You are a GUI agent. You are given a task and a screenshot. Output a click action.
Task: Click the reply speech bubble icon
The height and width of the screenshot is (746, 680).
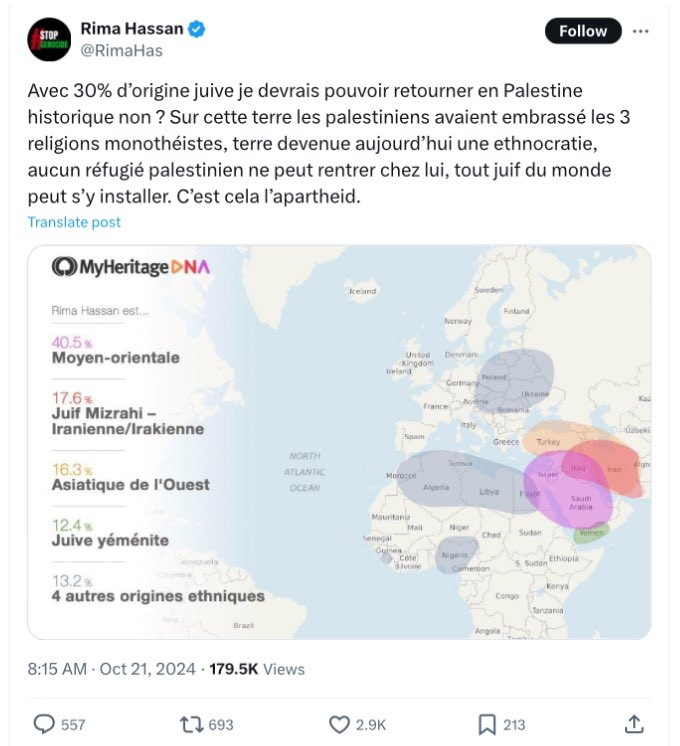point(44,724)
